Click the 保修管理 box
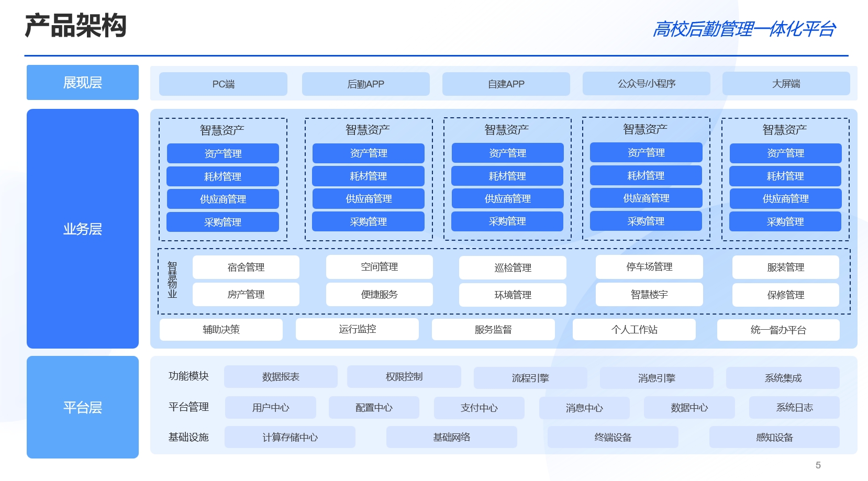This screenshot has height=481, width=868. click(786, 295)
